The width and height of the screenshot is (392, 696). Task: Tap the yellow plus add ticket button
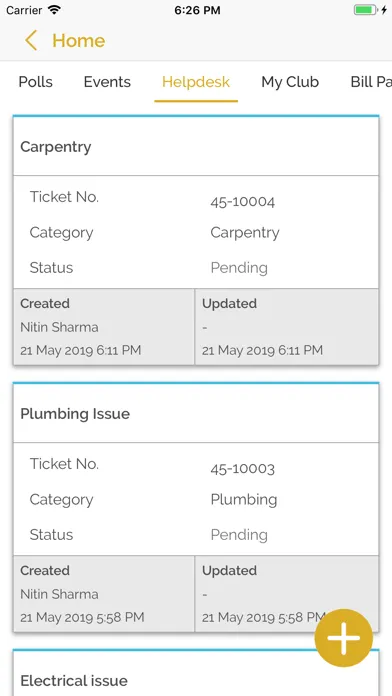click(x=344, y=638)
